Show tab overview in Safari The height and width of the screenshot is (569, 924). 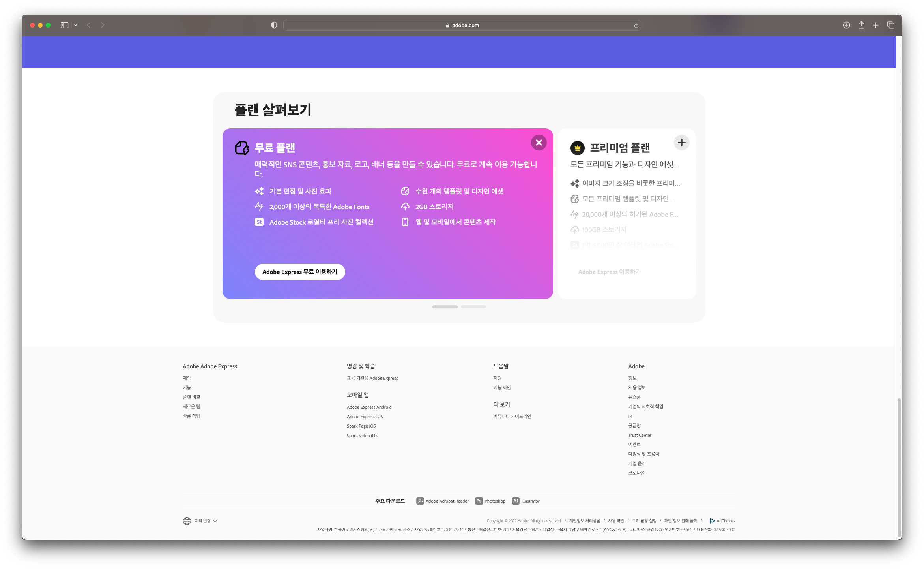point(890,25)
